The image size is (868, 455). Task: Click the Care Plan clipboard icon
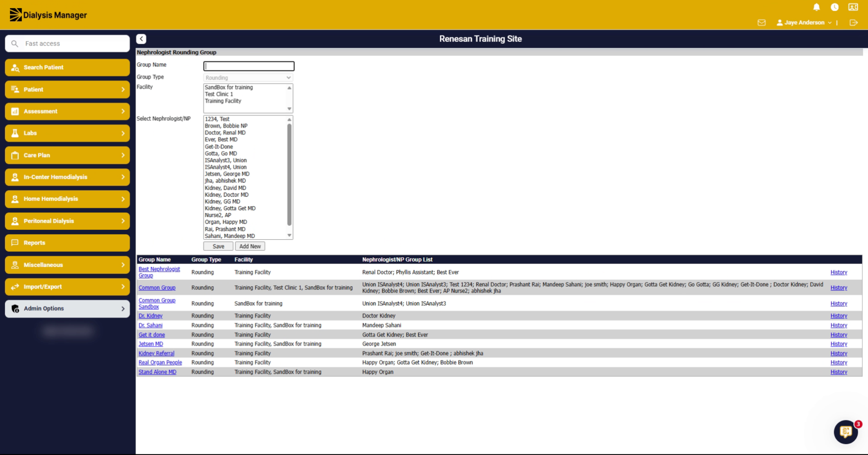[x=15, y=155]
